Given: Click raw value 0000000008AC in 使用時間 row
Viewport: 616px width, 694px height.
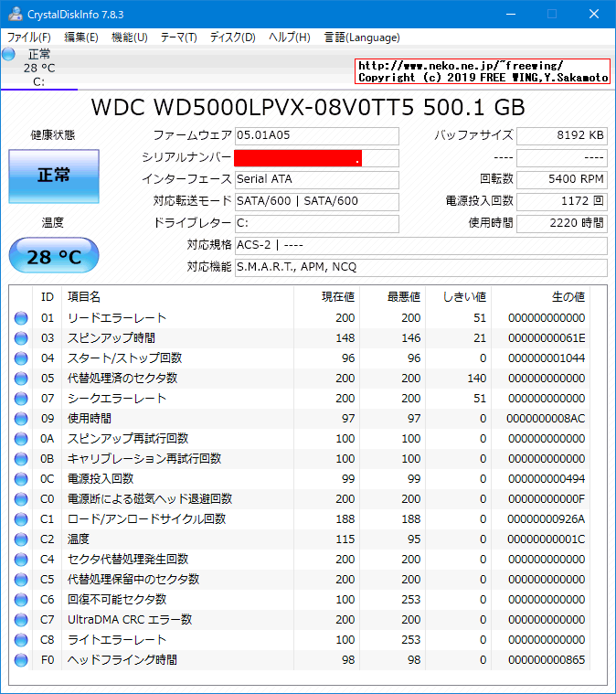Looking at the screenshot, I should coord(546,419).
